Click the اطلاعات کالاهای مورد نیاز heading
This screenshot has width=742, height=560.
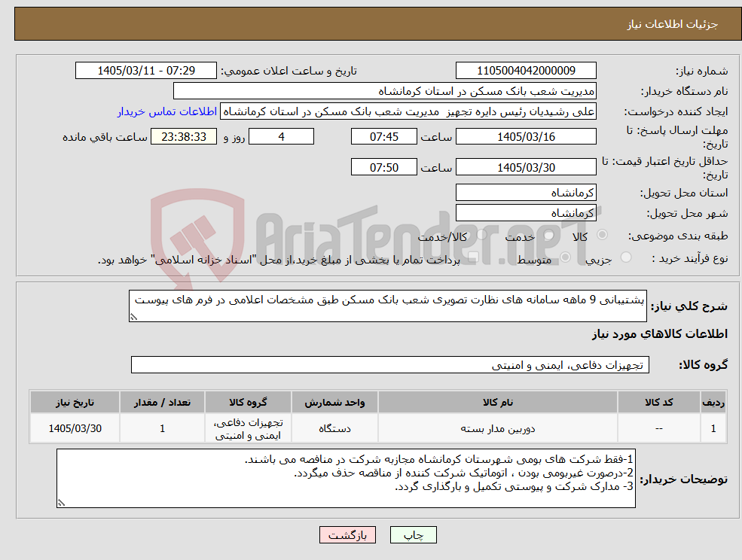click(x=660, y=334)
